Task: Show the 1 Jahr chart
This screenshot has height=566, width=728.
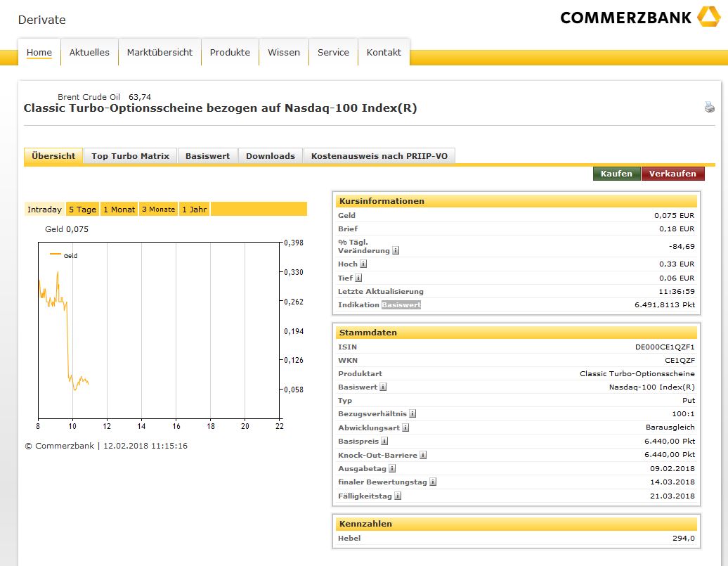Action: (x=194, y=210)
